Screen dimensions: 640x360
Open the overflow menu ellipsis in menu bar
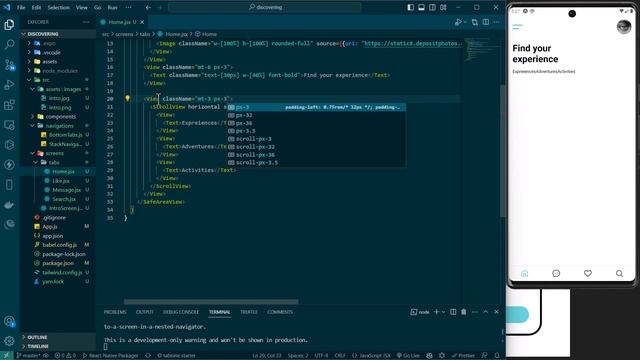(128, 7)
